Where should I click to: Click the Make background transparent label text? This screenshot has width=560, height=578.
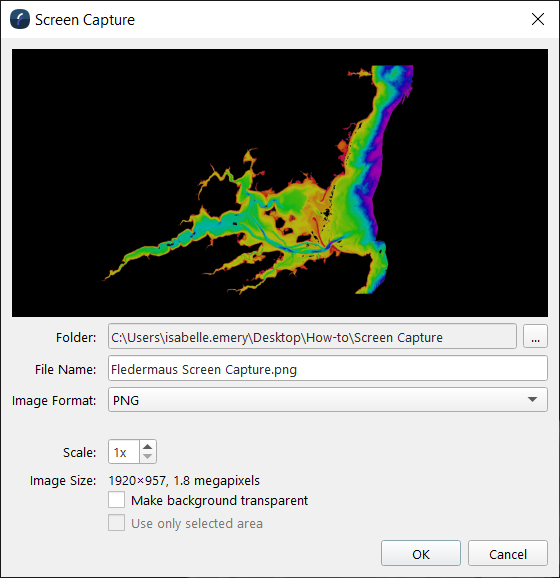coord(219,501)
